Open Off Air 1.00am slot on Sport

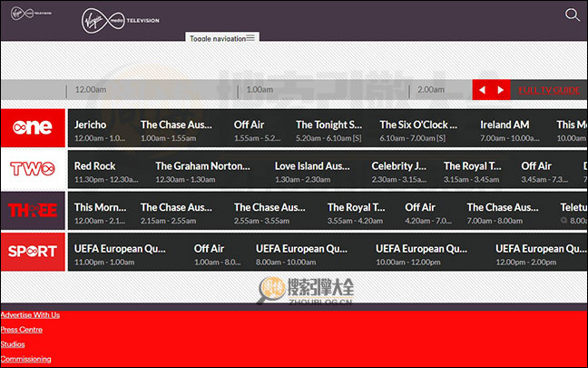pyautogui.click(x=217, y=254)
